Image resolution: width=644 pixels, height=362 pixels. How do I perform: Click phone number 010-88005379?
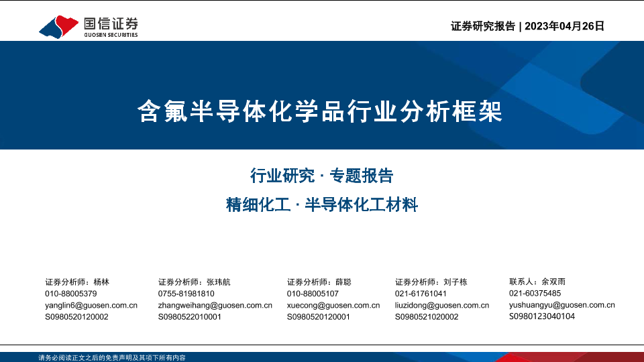tap(71, 294)
